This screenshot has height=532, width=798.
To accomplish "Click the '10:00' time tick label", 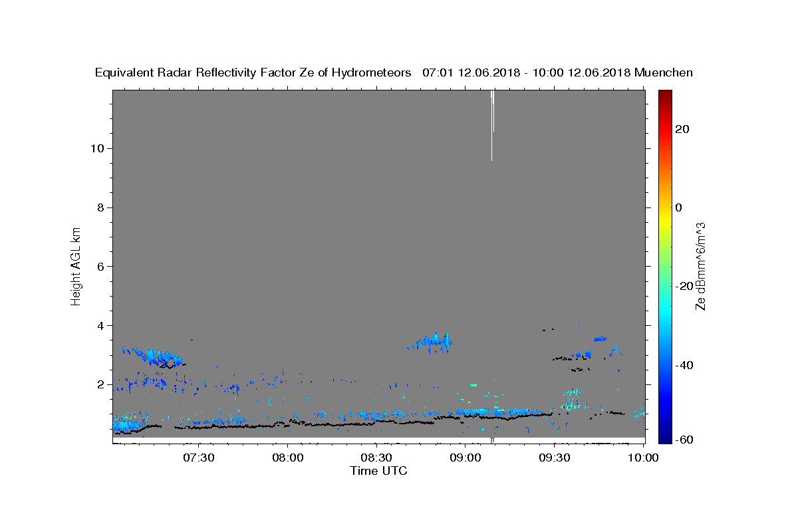I will [x=643, y=458].
